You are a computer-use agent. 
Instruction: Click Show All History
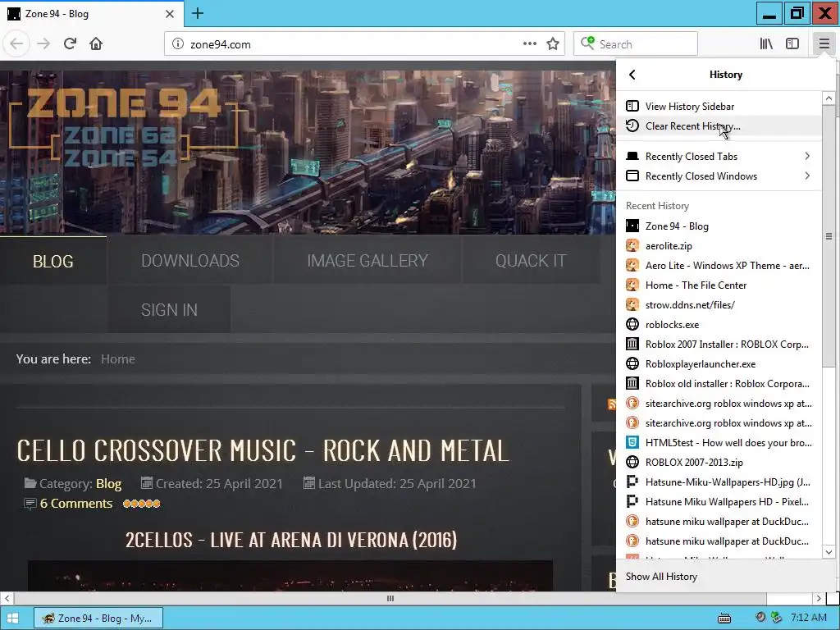pos(719,577)
